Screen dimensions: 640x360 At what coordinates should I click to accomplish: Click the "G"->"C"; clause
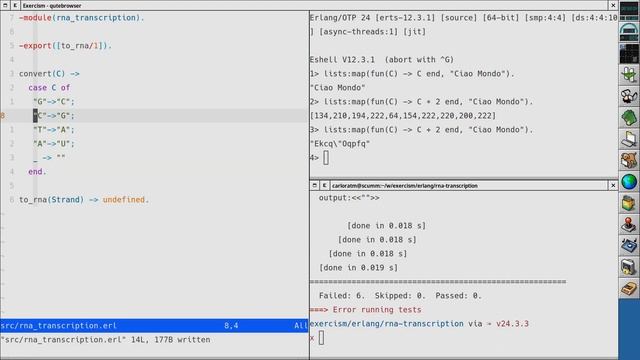pos(54,102)
